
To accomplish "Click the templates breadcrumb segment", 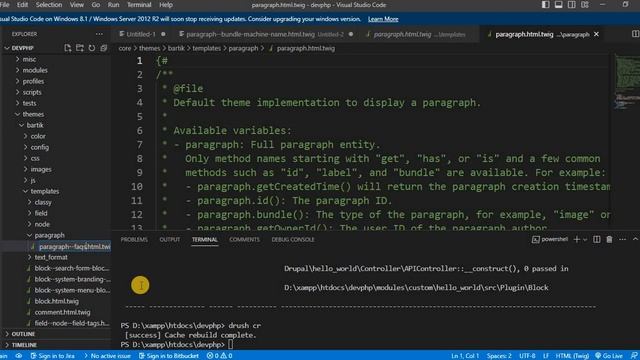I will pos(207,48).
